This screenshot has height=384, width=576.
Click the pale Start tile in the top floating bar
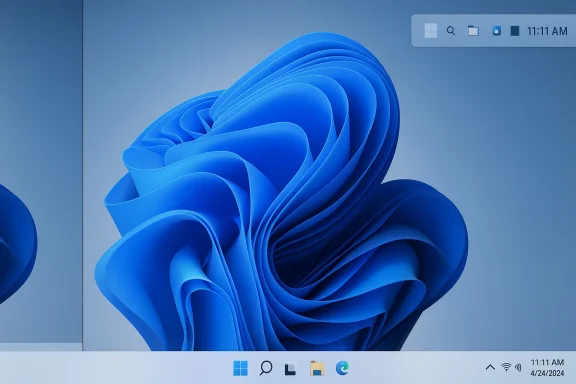tap(431, 30)
